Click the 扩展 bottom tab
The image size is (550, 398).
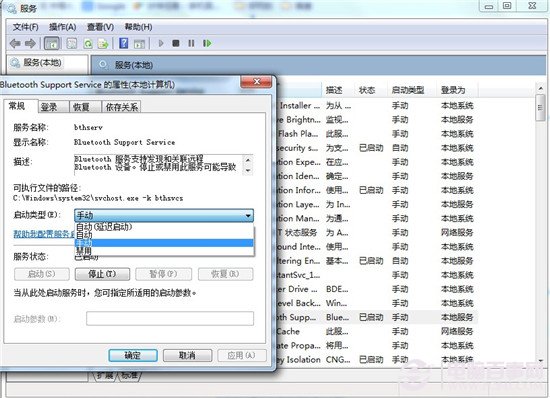pos(104,376)
